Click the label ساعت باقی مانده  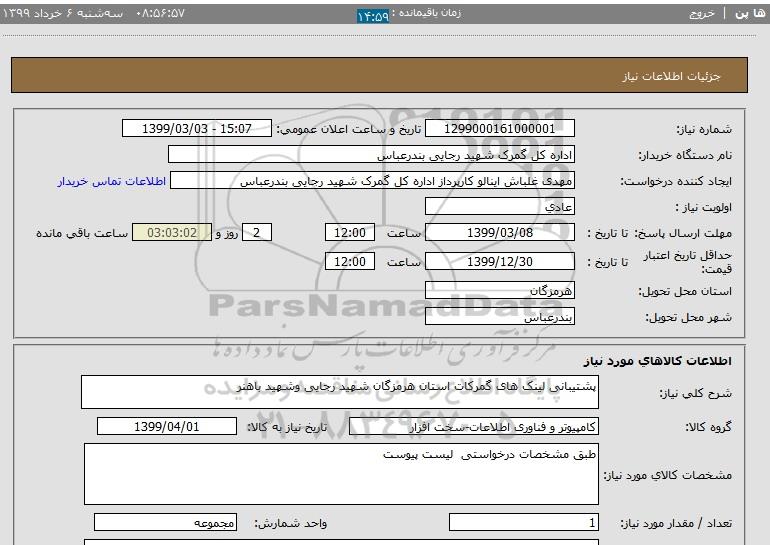pyautogui.click(x=82, y=233)
